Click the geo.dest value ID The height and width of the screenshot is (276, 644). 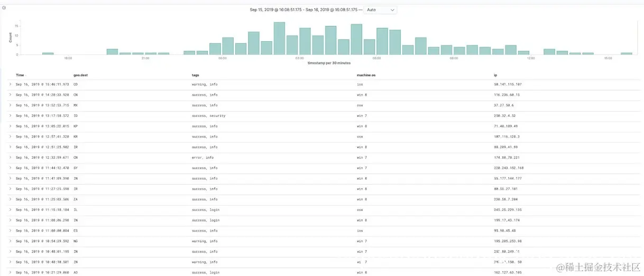point(76,115)
